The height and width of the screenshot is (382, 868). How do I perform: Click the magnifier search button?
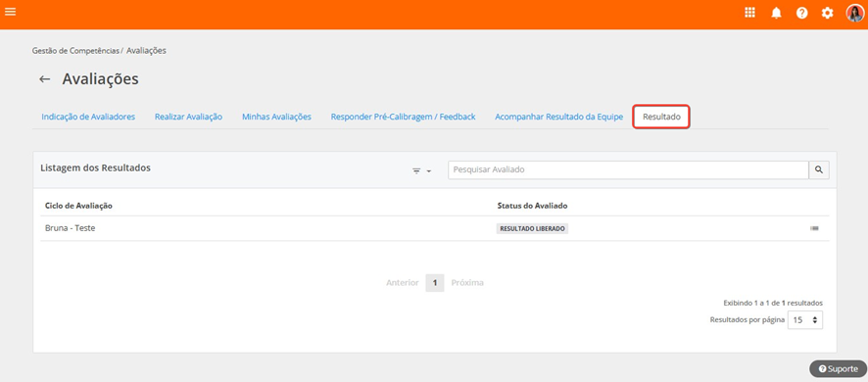(x=819, y=170)
